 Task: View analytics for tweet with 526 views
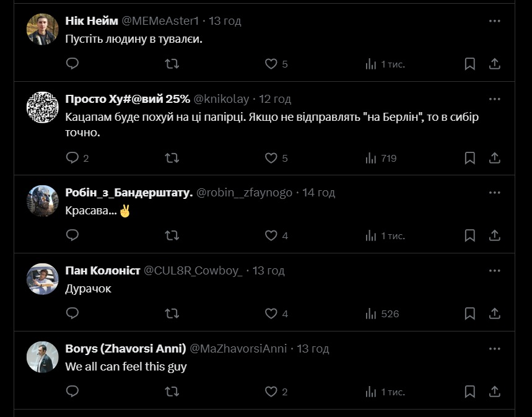pos(382,314)
